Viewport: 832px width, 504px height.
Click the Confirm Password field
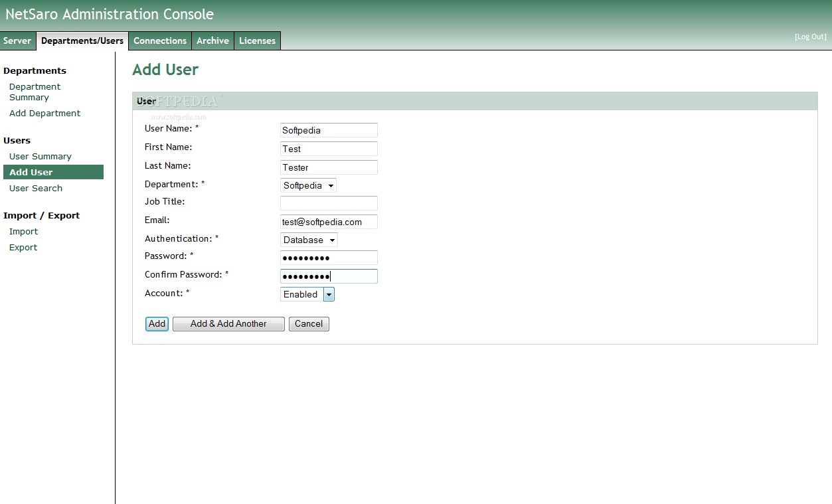click(329, 276)
